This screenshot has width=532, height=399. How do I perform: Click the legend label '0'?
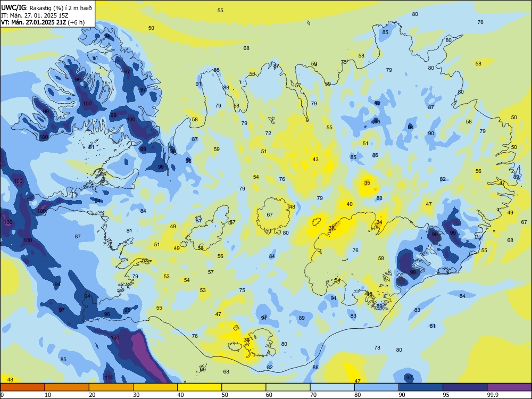[2, 395]
